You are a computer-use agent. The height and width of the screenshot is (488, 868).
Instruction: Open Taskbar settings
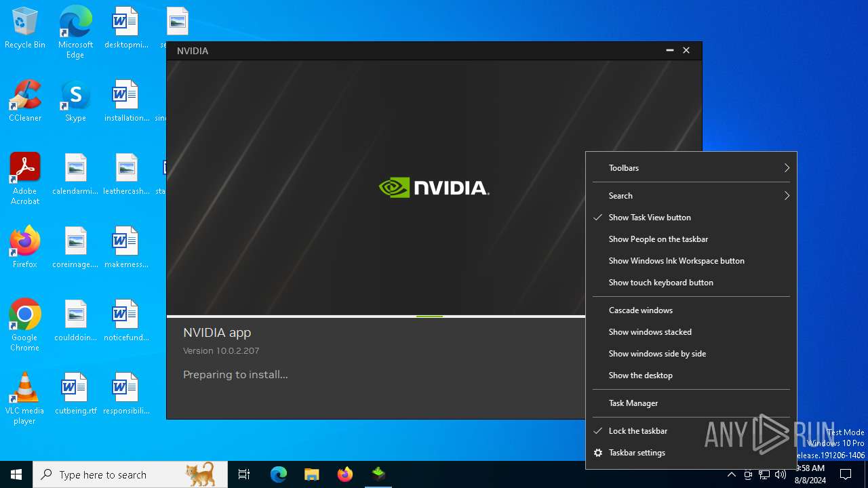coord(691,453)
